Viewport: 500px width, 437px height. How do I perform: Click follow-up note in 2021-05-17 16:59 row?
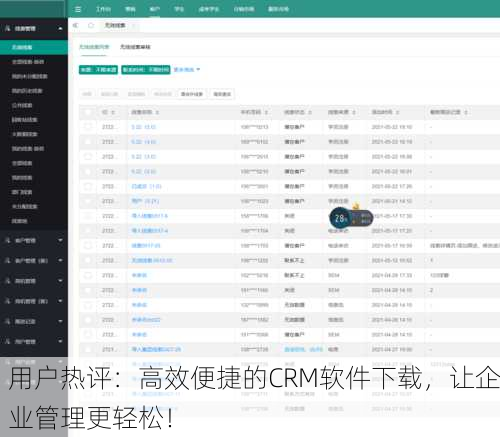465,246
